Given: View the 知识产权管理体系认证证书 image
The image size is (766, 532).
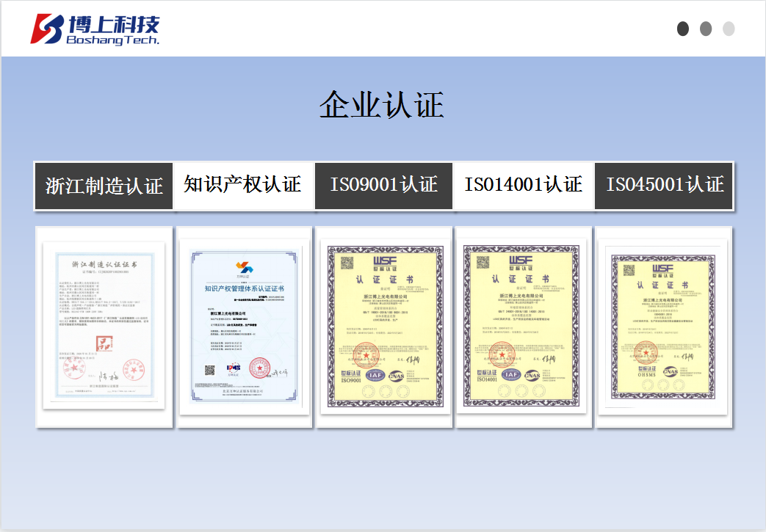Looking at the screenshot, I should coord(243,327).
